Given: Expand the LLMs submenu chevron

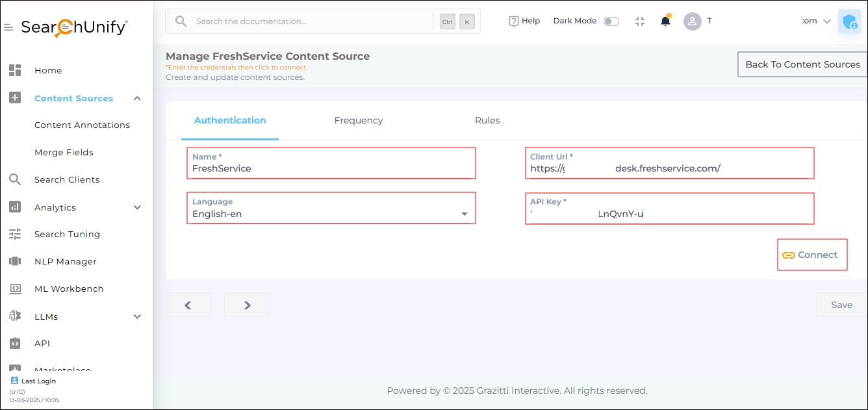Looking at the screenshot, I should pos(137,316).
